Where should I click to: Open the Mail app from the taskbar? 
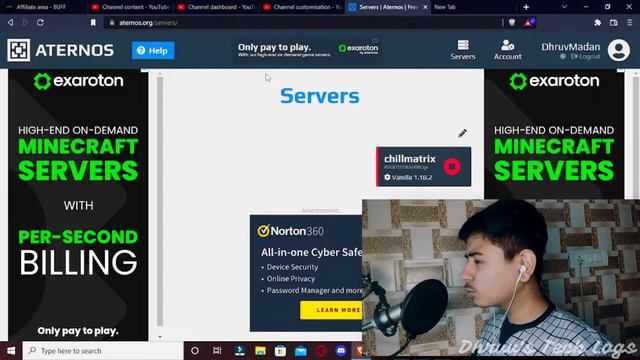(301, 351)
